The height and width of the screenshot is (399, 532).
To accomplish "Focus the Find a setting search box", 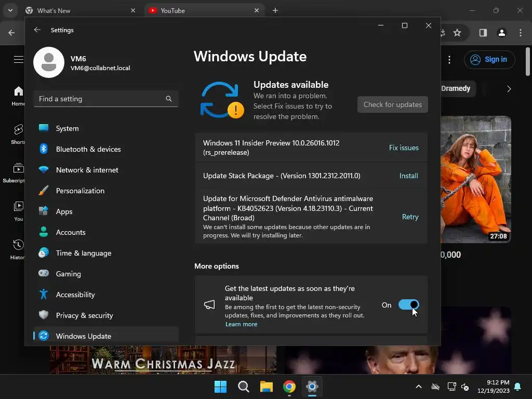I will [x=106, y=99].
